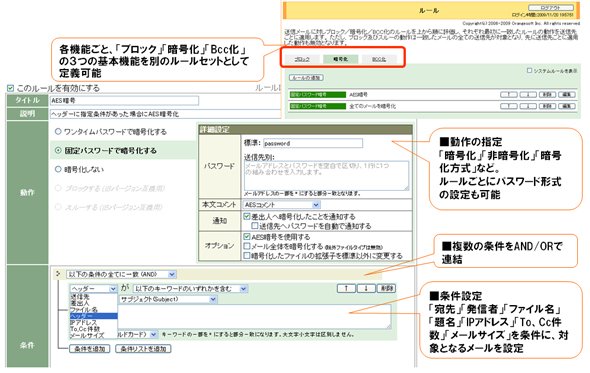Screen dimensions: 590x373
Task: Switch to the ブロック tab
Action: 302,59
